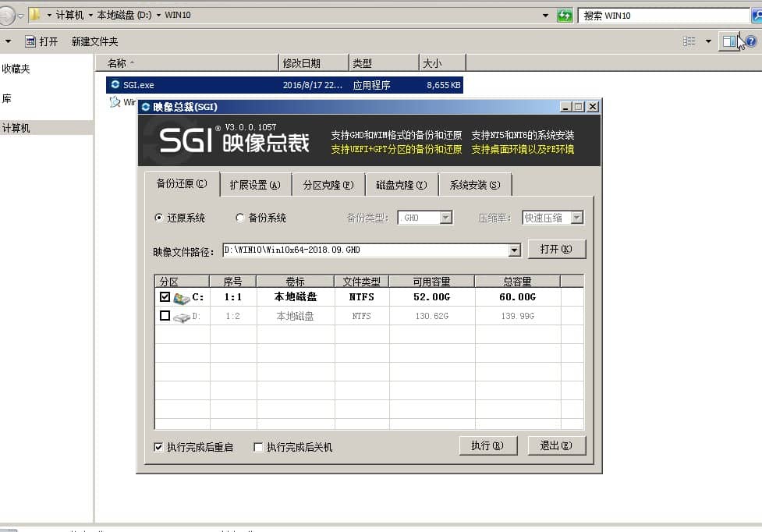
Task: Select the 备份系统 radio button
Action: coord(240,218)
